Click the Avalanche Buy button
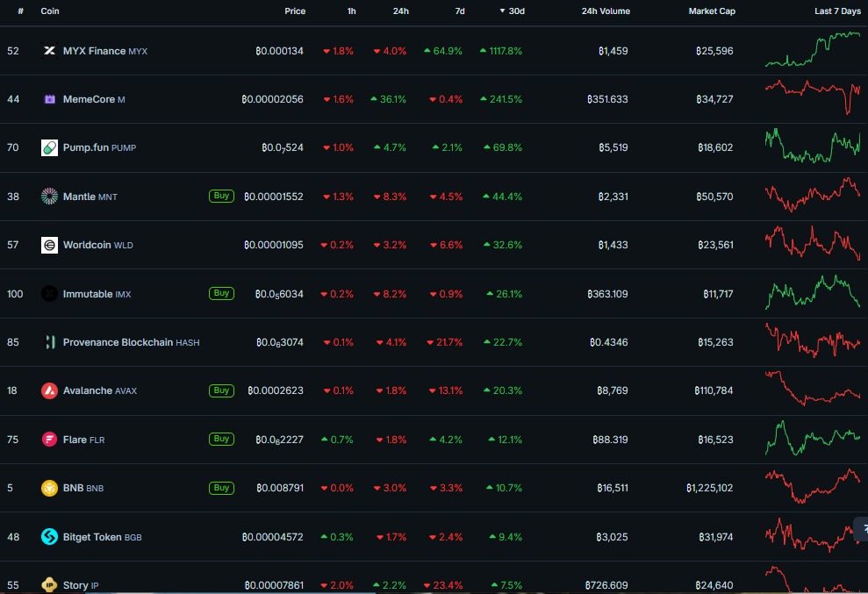Viewport: 868px width, 594px height. 221,390
